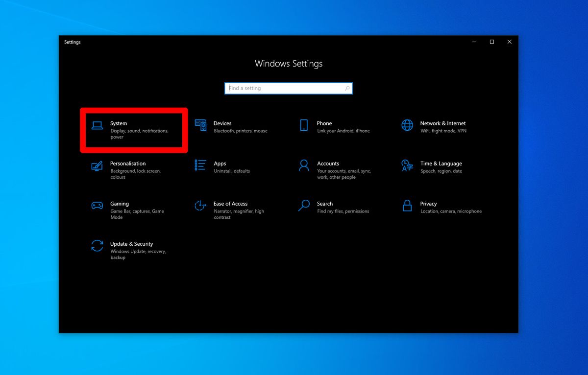Open Ease of Access title

point(230,204)
